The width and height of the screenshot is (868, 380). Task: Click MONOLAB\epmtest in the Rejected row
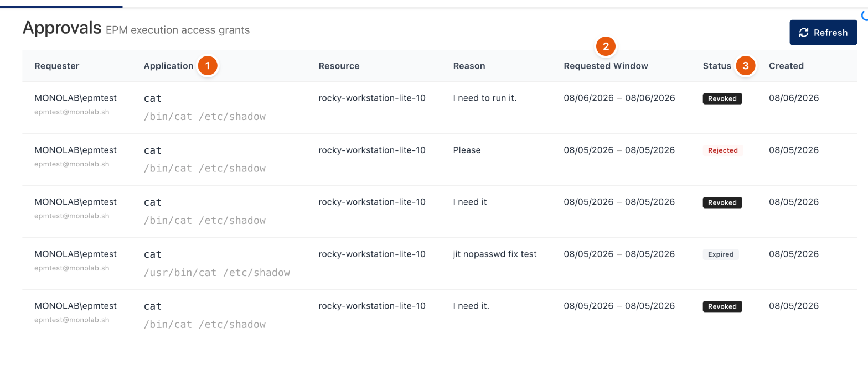coord(75,150)
